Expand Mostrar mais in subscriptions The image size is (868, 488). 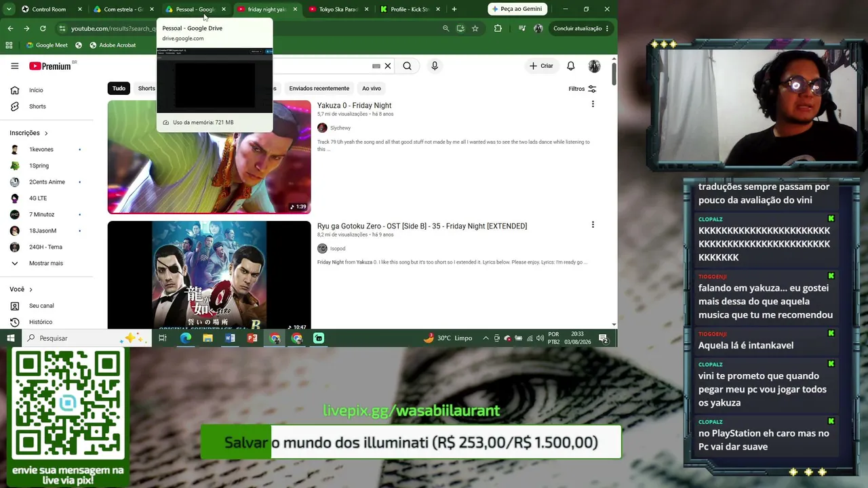point(39,263)
